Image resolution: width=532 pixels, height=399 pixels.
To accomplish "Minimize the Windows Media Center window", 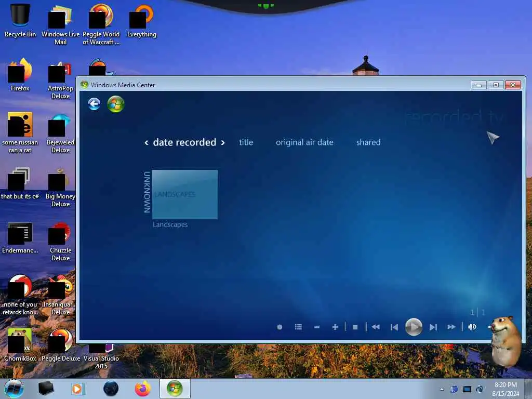I will (x=478, y=85).
